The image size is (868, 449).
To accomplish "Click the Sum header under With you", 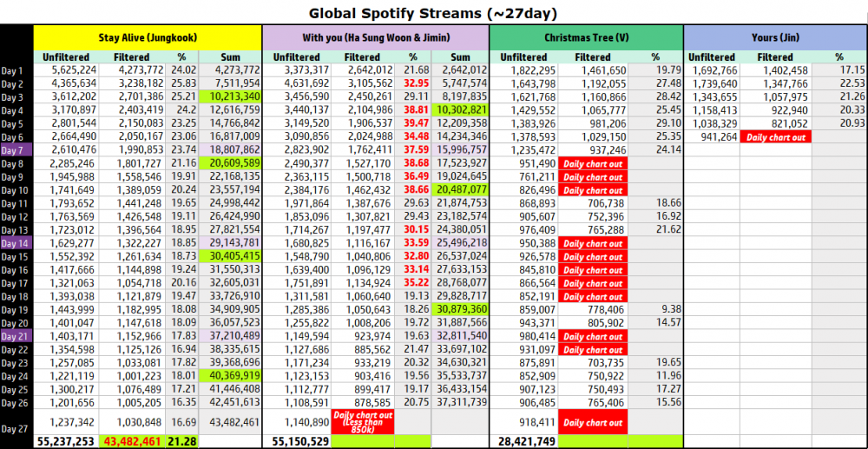I will coord(461,57).
